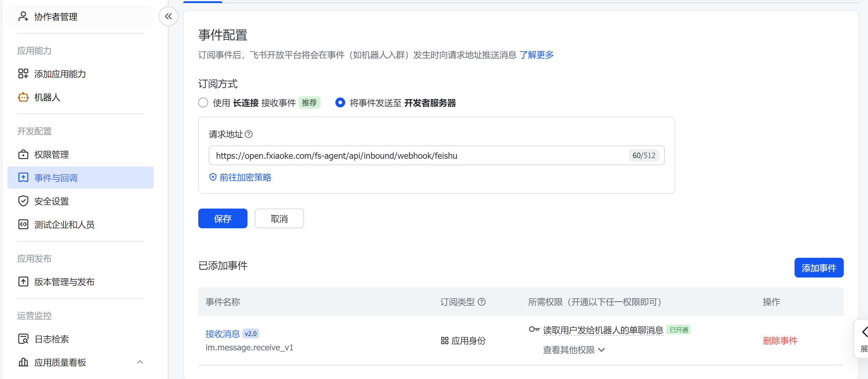Click the 推荐 tag
The width and height of the screenshot is (868, 379).
pyautogui.click(x=309, y=102)
